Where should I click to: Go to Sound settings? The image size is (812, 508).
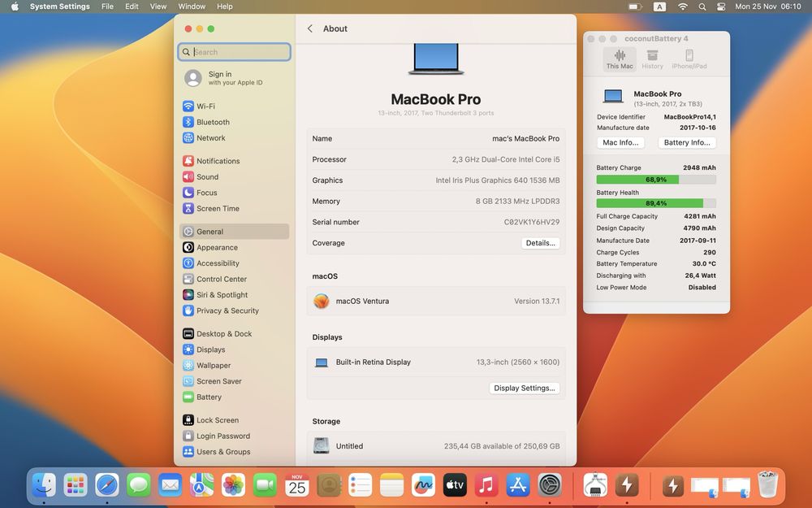234,176
